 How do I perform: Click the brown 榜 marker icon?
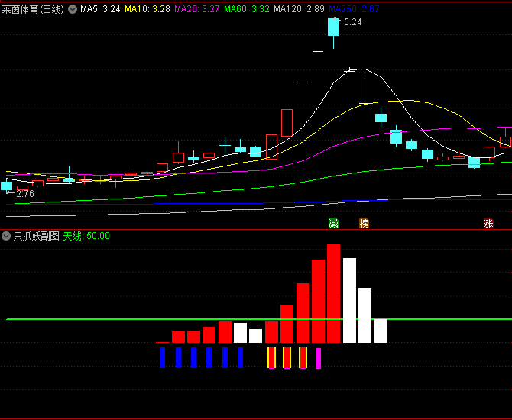click(x=364, y=224)
